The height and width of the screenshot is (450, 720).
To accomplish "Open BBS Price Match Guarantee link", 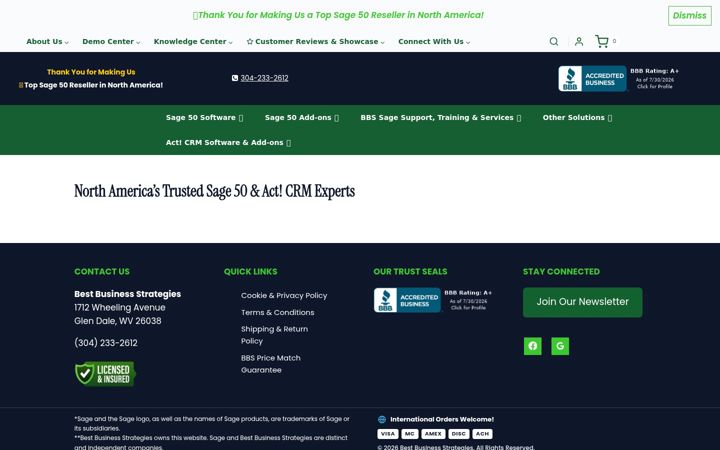I will [x=270, y=364].
